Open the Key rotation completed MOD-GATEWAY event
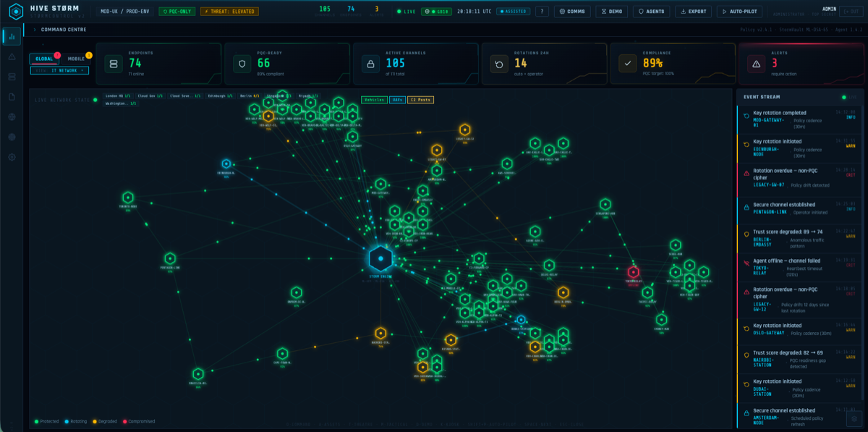The height and width of the screenshot is (432, 868). (x=801, y=119)
